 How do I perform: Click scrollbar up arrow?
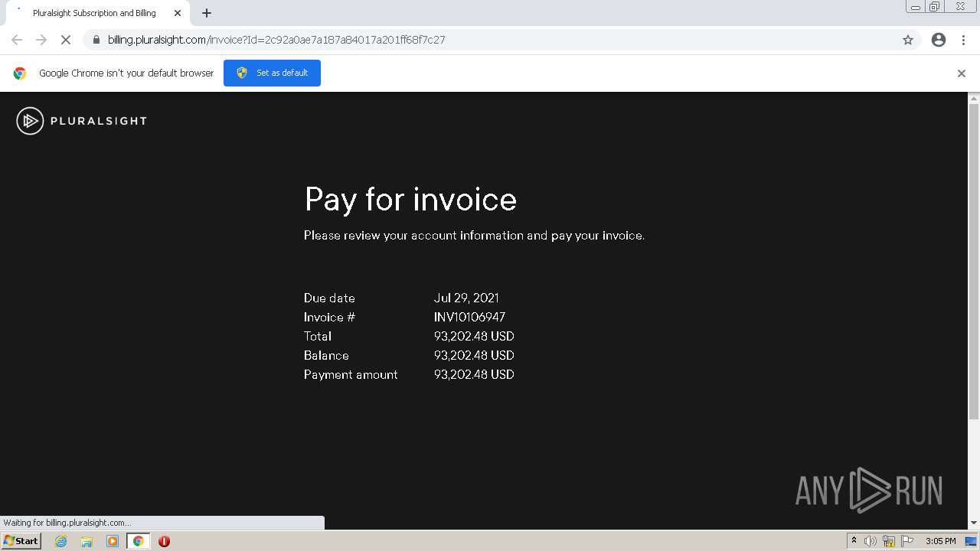click(974, 98)
